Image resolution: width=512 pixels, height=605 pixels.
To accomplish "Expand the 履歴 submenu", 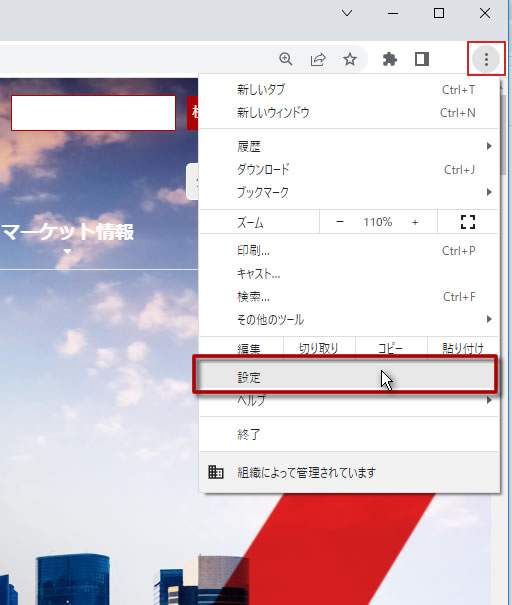I will click(x=349, y=146).
